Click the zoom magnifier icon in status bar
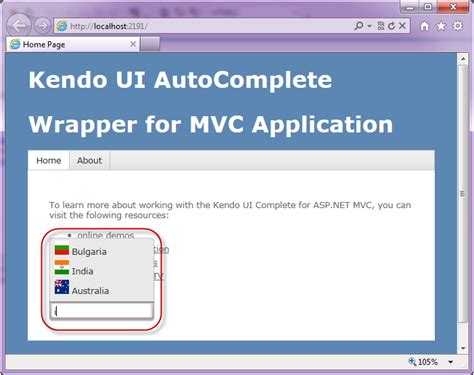 (412, 361)
